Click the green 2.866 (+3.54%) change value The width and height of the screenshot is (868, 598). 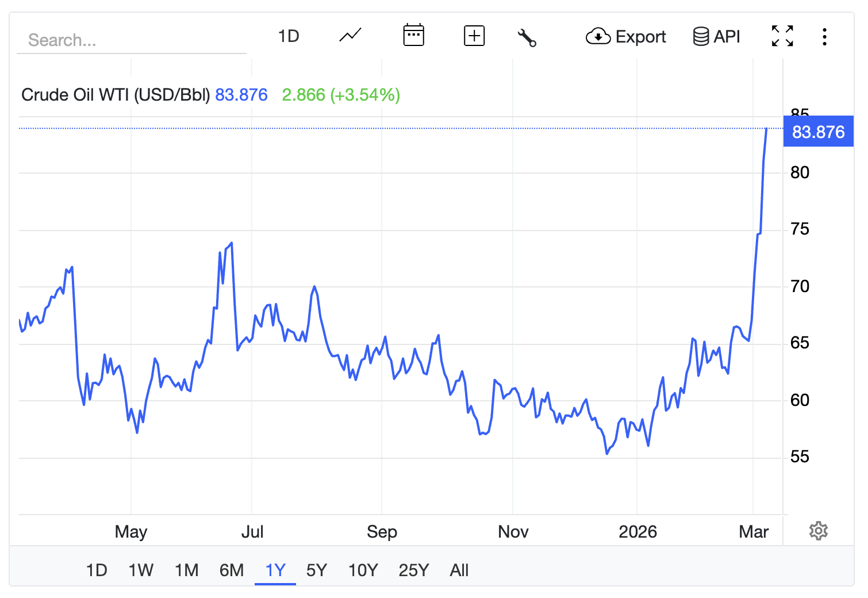tap(341, 95)
